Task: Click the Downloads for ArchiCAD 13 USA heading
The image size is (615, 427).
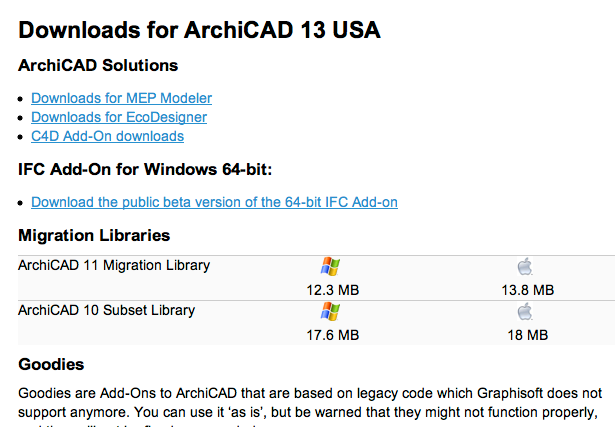Action: click(x=199, y=29)
